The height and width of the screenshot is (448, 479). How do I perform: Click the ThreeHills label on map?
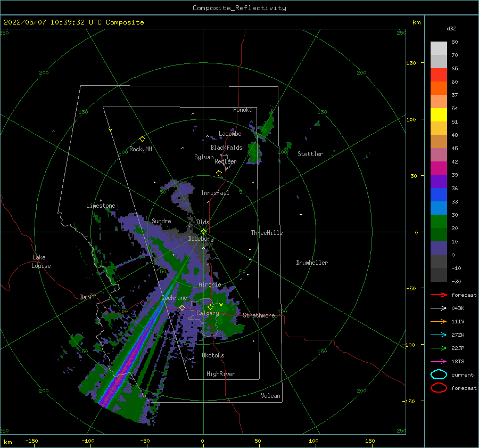click(267, 233)
